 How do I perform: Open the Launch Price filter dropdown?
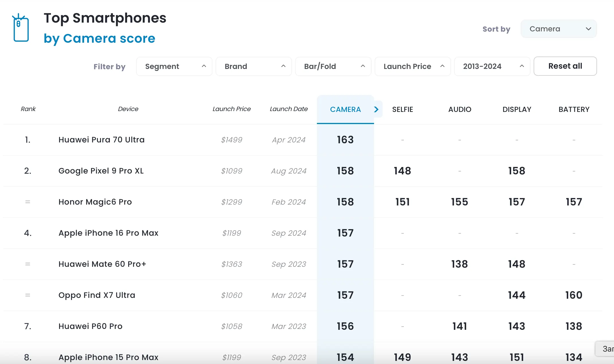(x=413, y=66)
